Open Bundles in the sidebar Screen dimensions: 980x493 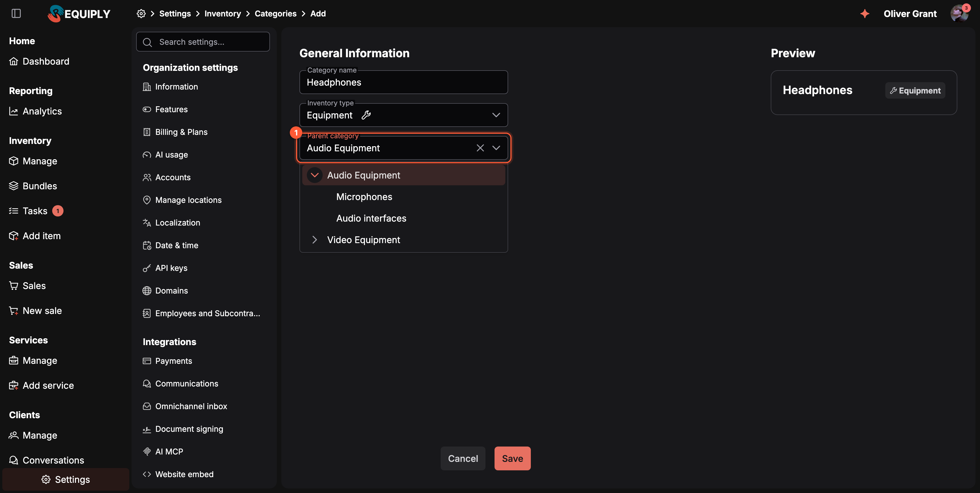pyautogui.click(x=33, y=186)
